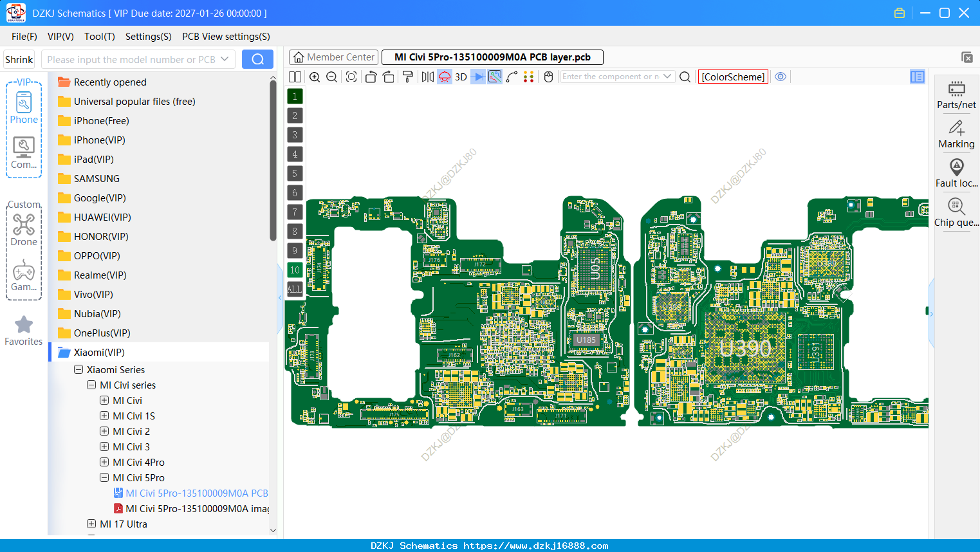
Task: Toggle the right side panel layout icon
Action: (918, 77)
